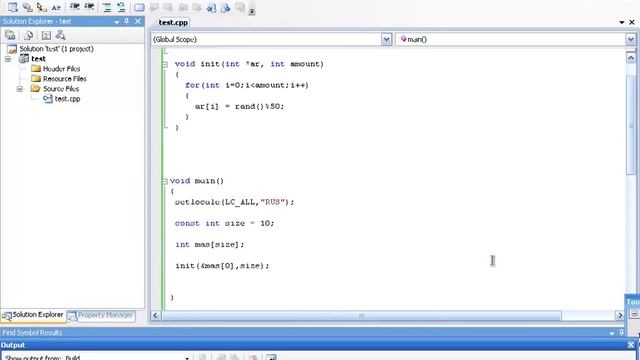Select Header Files folder

tap(61, 69)
